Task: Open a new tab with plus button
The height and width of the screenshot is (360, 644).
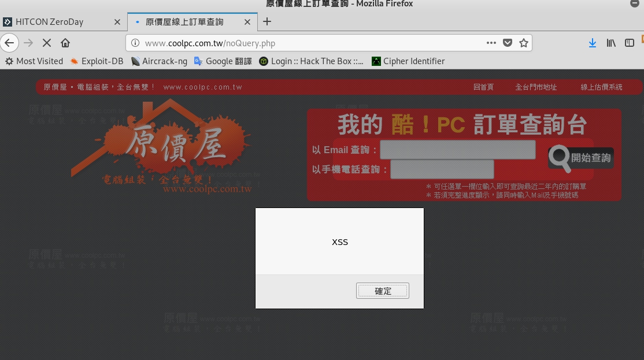Action: [x=267, y=21]
